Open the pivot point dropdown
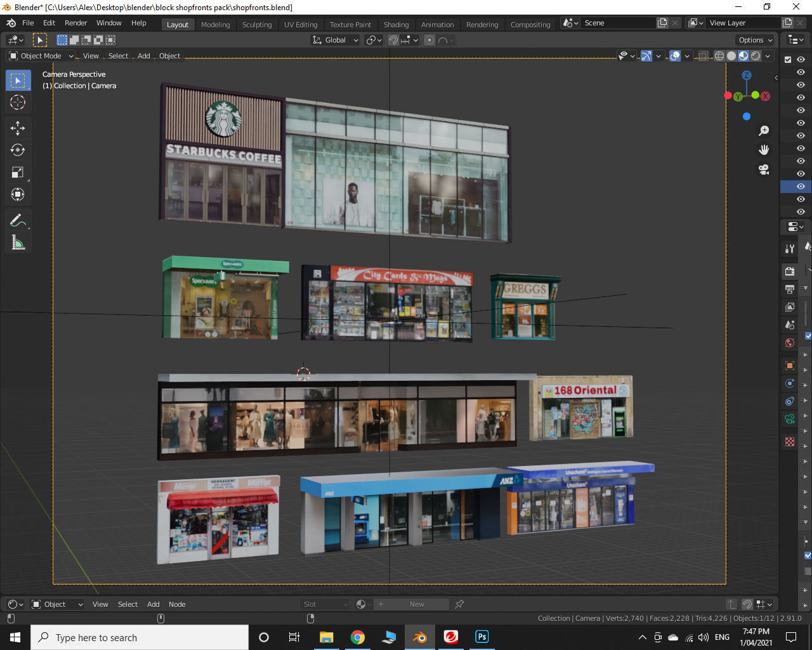 tap(374, 40)
